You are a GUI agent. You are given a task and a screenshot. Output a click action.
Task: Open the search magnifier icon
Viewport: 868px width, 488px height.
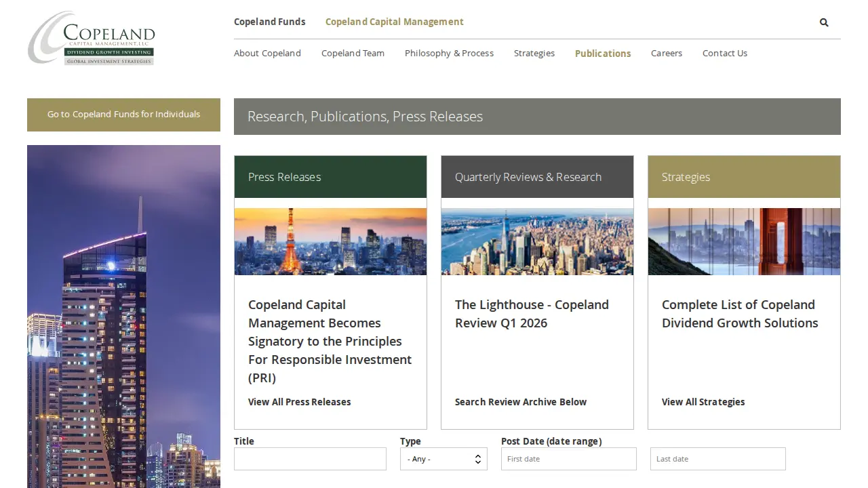coord(824,22)
